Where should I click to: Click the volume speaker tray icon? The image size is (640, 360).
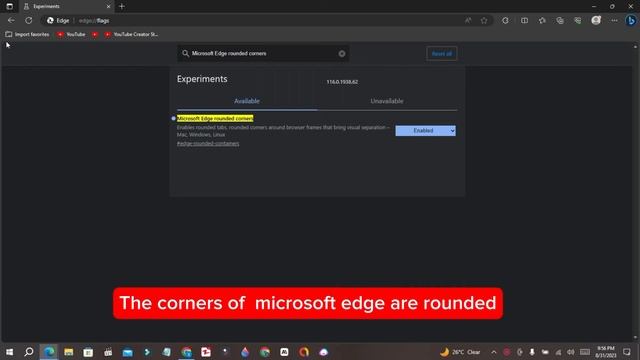pos(571,352)
